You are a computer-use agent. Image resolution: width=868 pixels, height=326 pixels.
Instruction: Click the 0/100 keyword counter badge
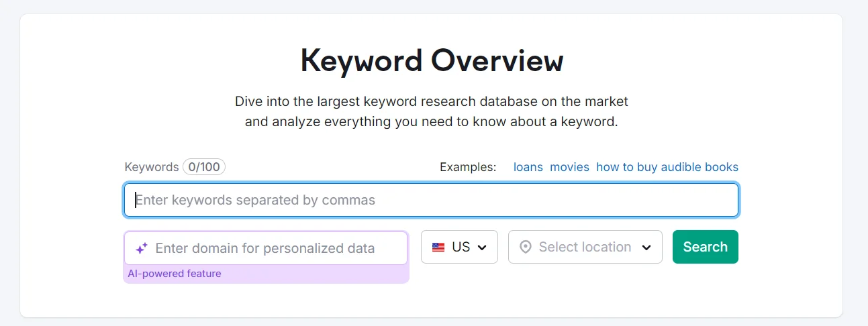tap(204, 167)
